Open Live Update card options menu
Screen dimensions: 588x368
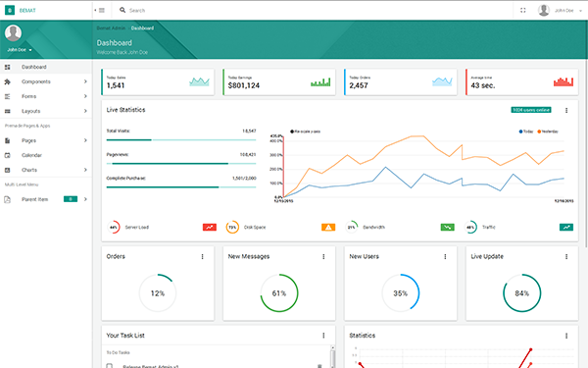coord(566,257)
